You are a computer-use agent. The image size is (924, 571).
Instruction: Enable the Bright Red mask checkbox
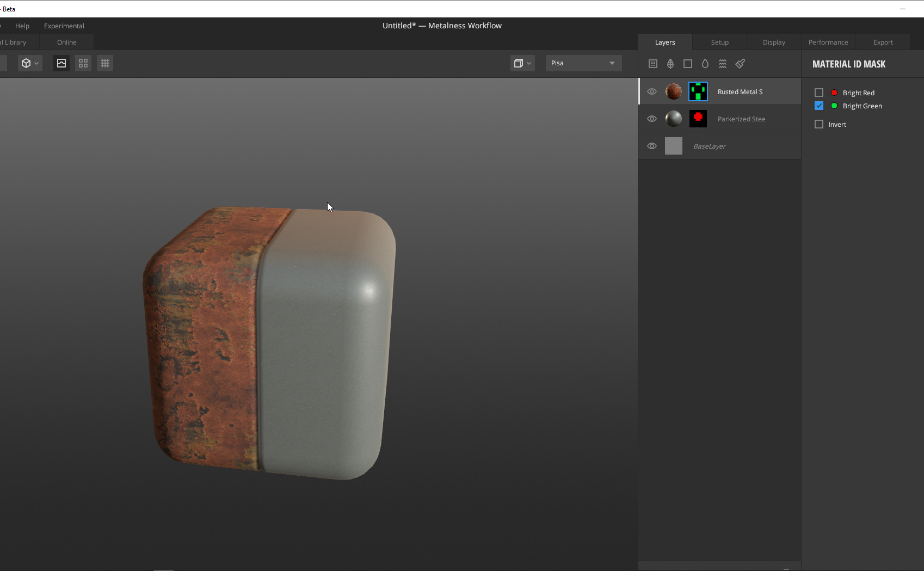coord(818,93)
